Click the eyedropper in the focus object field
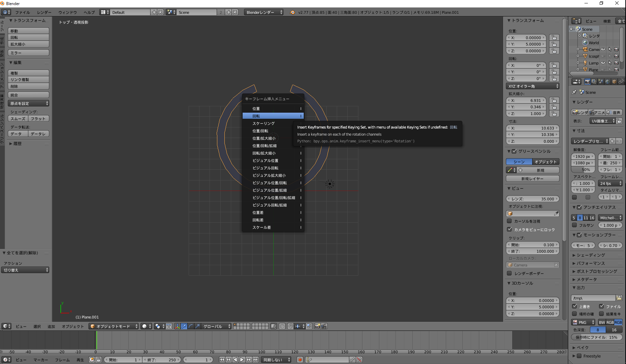626x364 pixels. [556, 214]
